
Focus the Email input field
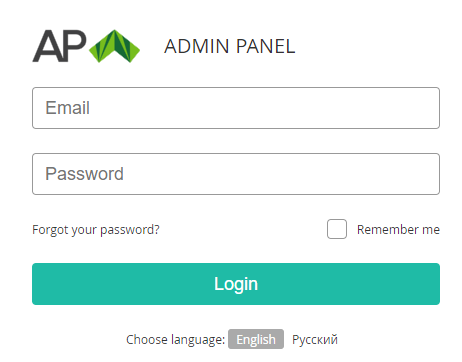click(236, 108)
